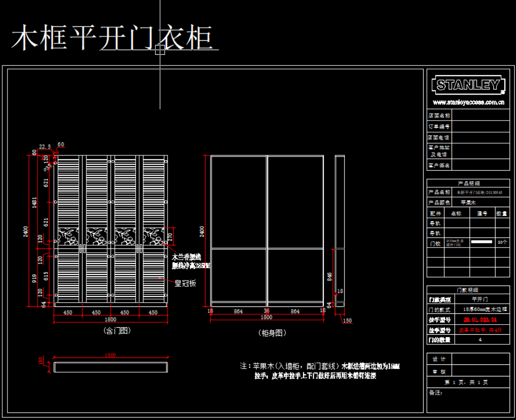Click the www.stanleyaccess.com.cn website text
This screenshot has height=420, width=516.
[468, 102]
